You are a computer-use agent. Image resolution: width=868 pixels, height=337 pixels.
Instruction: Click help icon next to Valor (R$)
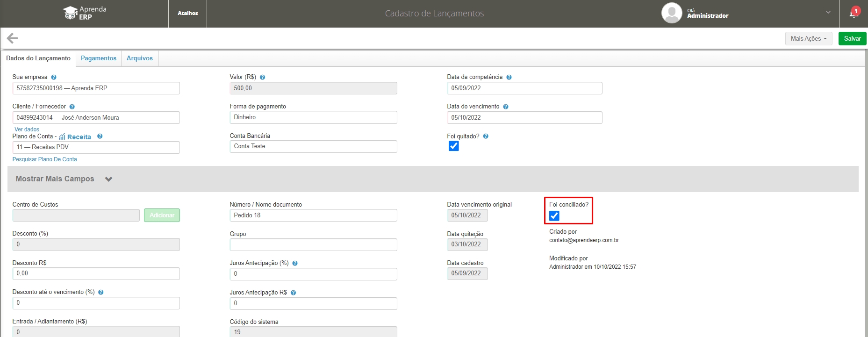point(262,77)
